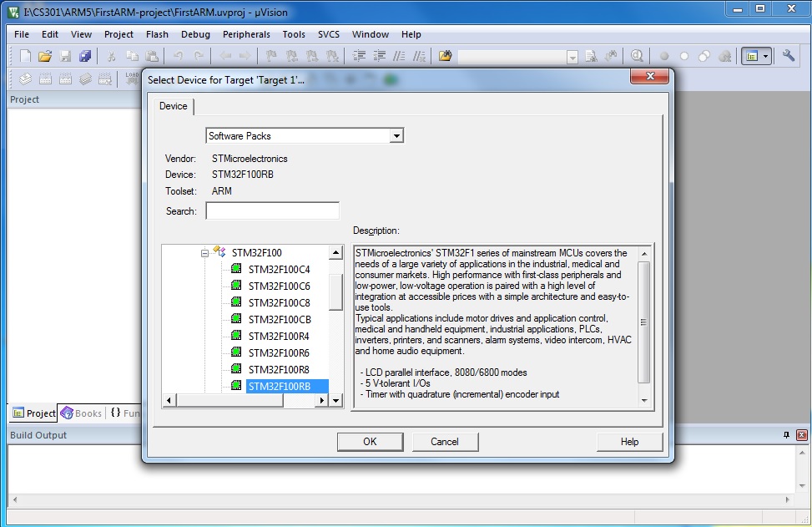The width and height of the screenshot is (812, 527).
Task: Click the device tree horizontal scrollbar thumb
Action: pyautogui.click(x=229, y=400)
